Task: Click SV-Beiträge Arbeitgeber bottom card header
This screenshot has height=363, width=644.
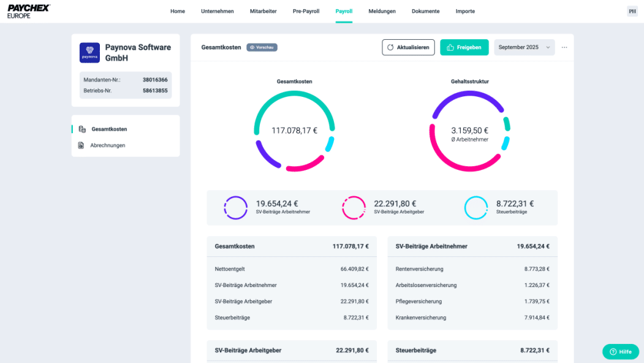Action: [292, 351]
